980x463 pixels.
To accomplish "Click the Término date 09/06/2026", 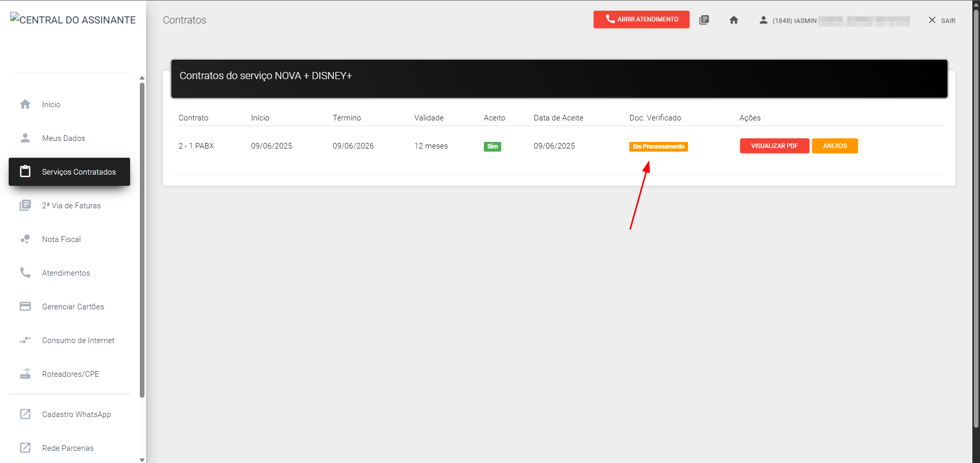I will (x=353, y=145).
